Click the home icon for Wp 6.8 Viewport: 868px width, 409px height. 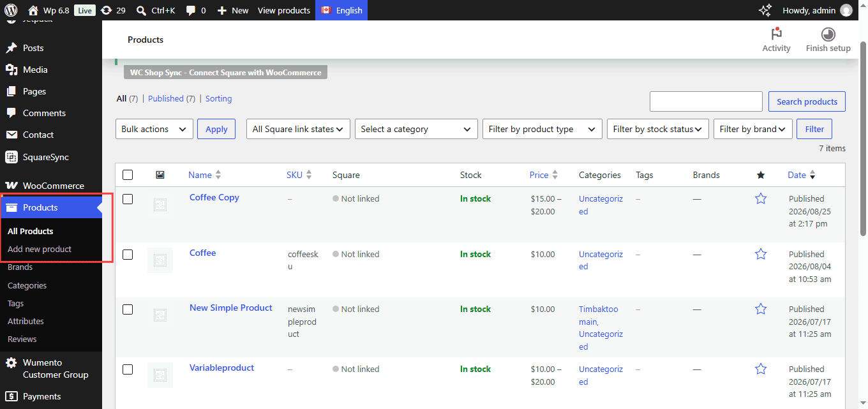(x=33, y=10)
